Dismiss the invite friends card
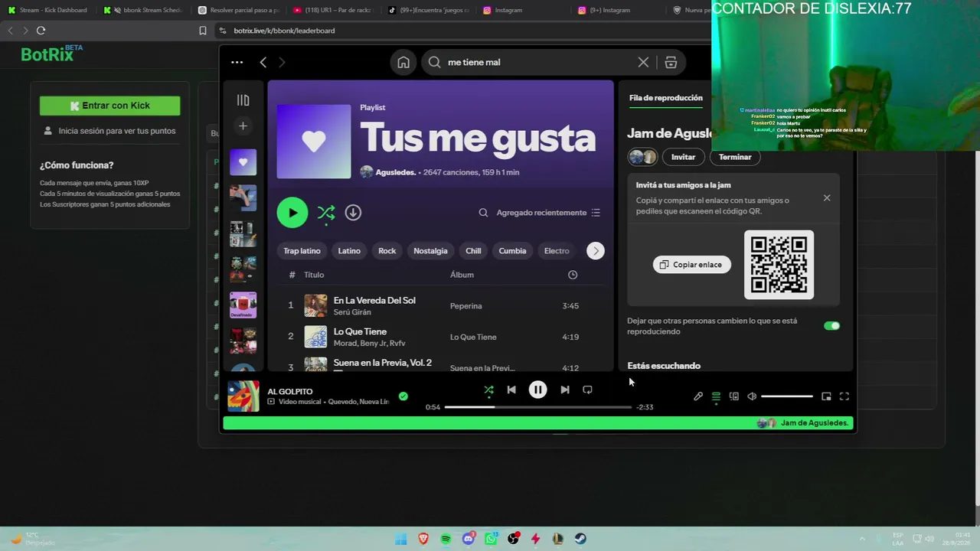The image size is (980, 551). [827, 198]
